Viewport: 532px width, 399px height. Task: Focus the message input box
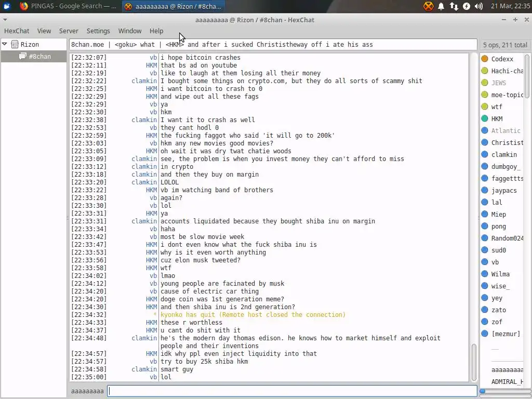point(292,391)
